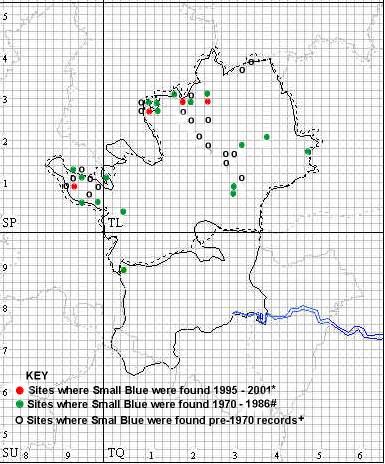385x464 pixels.
Task: Click the left axis label 4
Action: tap(5, 58)
